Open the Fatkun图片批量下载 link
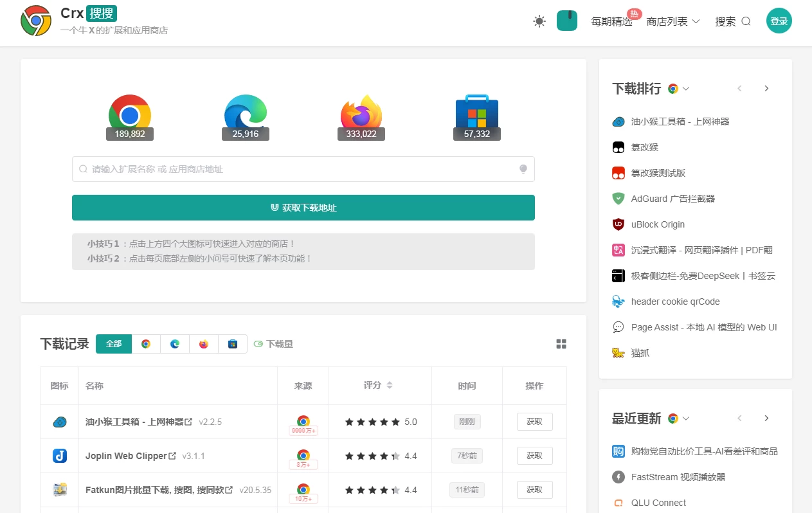The image size is (812, 513). coord(159,490)
